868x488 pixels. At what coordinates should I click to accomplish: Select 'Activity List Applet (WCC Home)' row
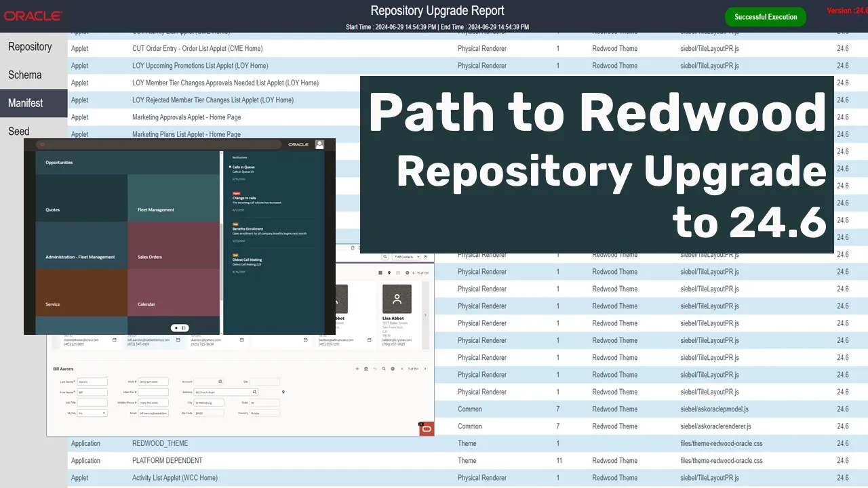468,478
